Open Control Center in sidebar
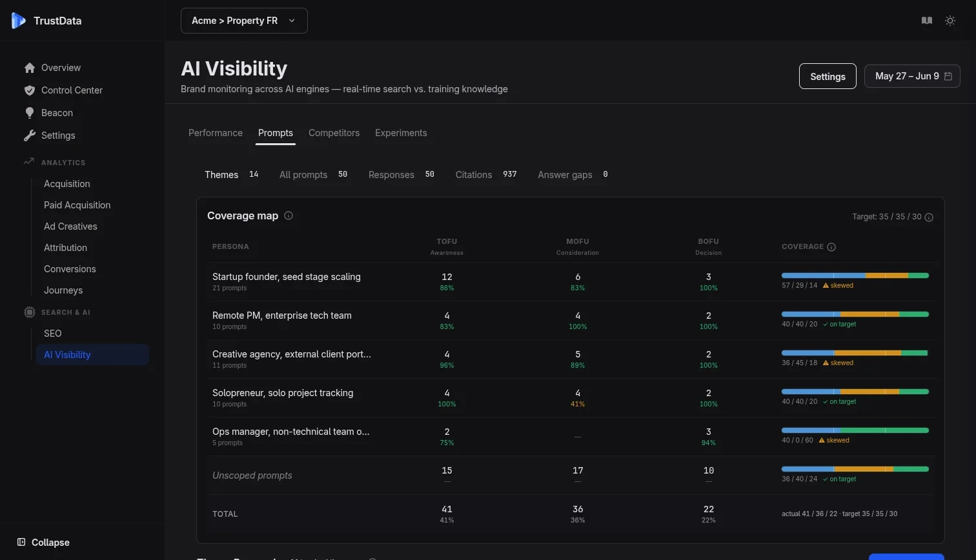976x560 pixels. tap(72, 90)
